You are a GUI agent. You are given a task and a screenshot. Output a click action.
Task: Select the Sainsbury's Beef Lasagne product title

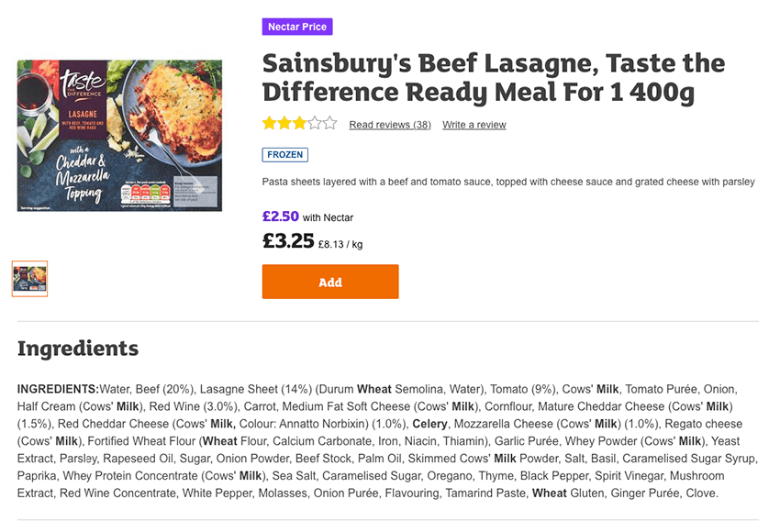[493, 78]
